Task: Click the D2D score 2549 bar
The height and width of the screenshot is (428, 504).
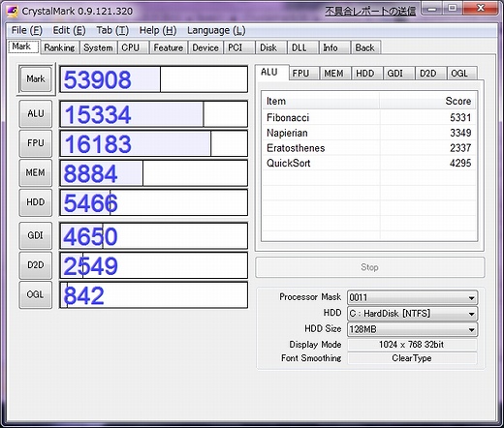Action: pos(154,265)
